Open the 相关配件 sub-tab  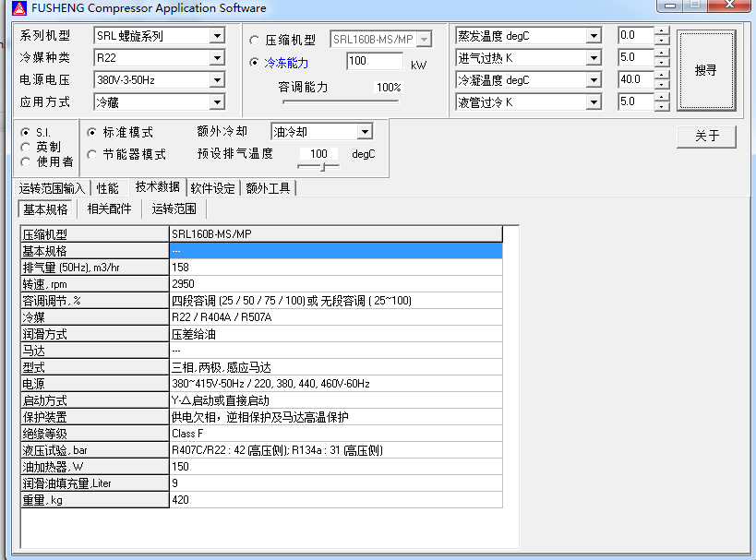click(x=110, y=209)
